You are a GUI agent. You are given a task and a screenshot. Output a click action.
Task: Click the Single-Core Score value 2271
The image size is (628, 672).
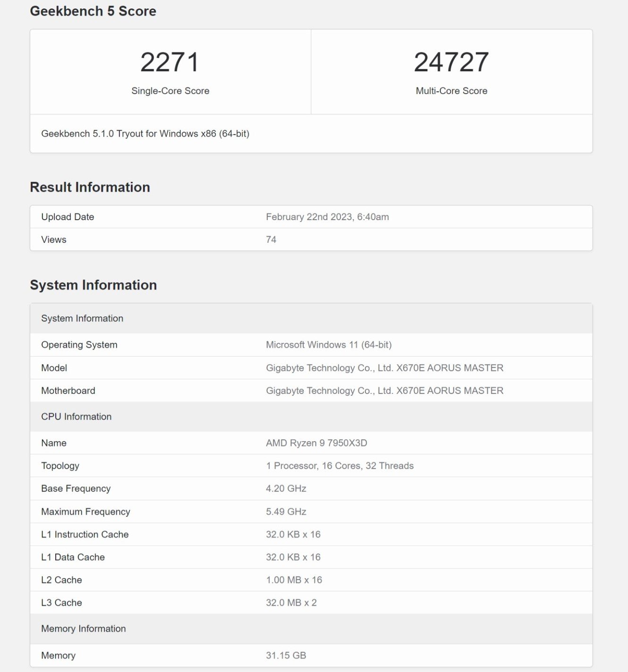[170, 62]
